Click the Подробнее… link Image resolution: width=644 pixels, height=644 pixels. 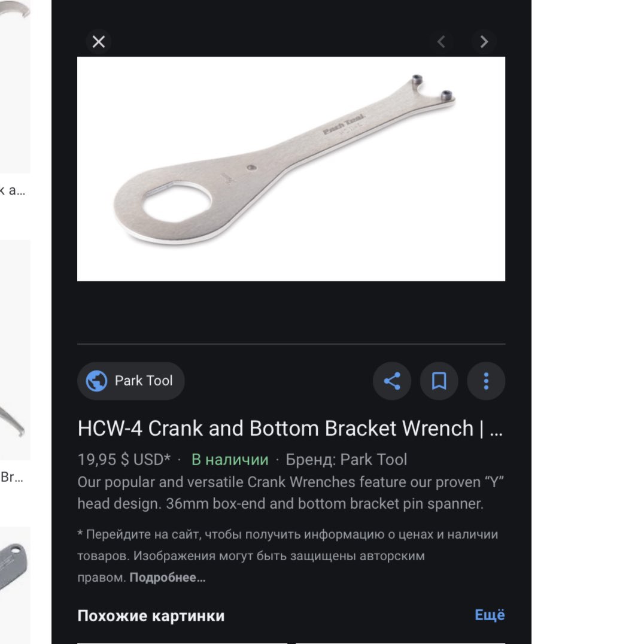(x=168, y=577)
